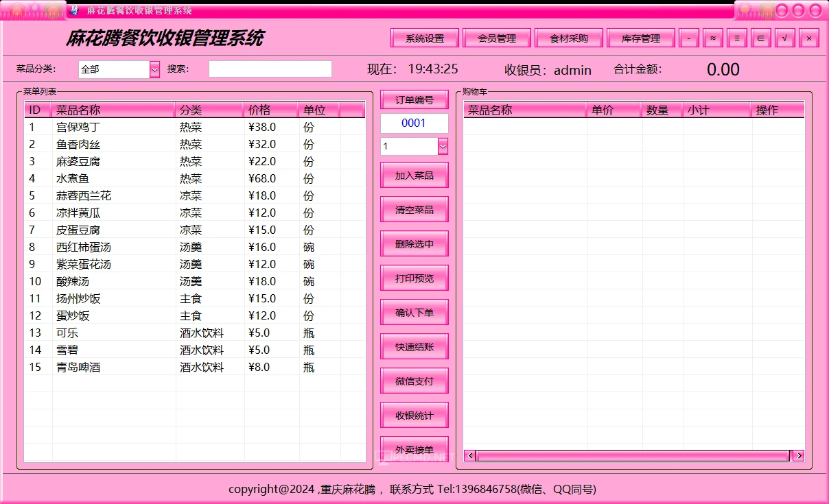
Task: Click the ≡ symbol button in the top toolbar
Action: click(736, 38)
